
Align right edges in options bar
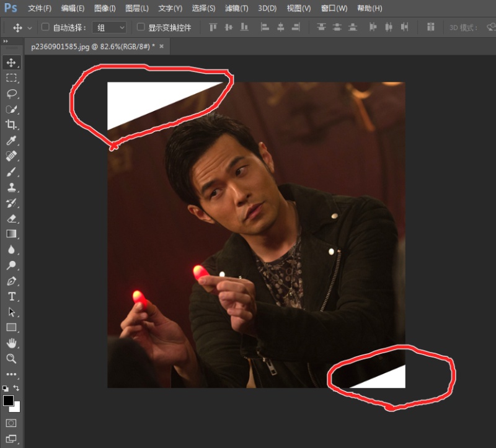pyautogui.click(x=296, y=27)
